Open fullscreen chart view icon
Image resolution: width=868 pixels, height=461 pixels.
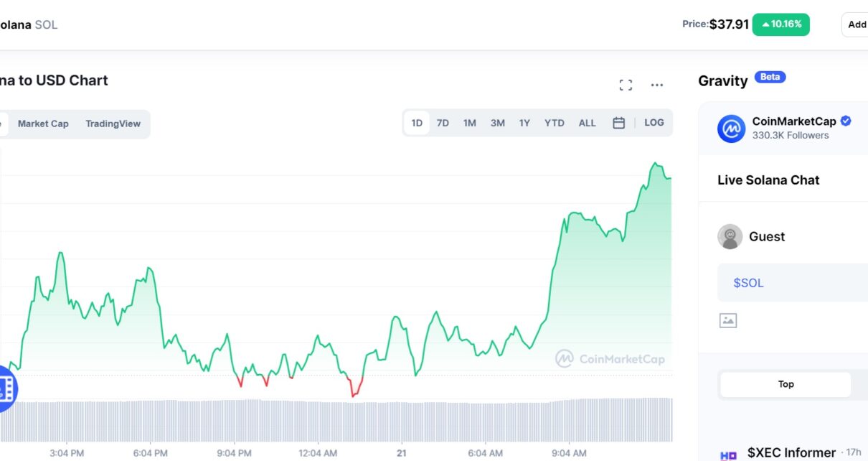(x=626, y=85)
